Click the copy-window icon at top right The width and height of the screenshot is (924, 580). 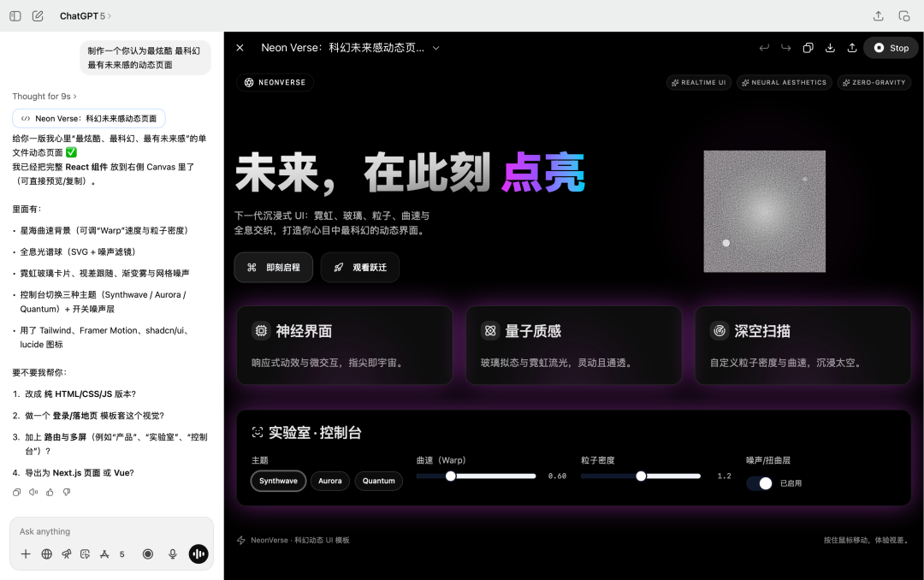904,16
